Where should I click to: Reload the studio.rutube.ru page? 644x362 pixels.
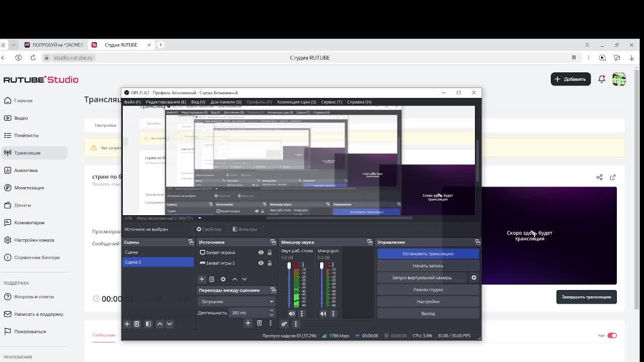coord(33,58)
